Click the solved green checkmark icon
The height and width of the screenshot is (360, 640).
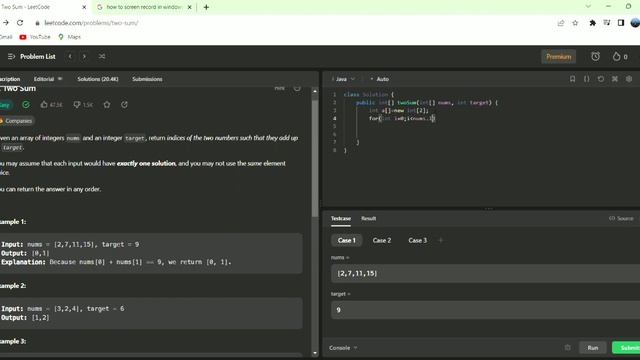click(x=26, y=105)
